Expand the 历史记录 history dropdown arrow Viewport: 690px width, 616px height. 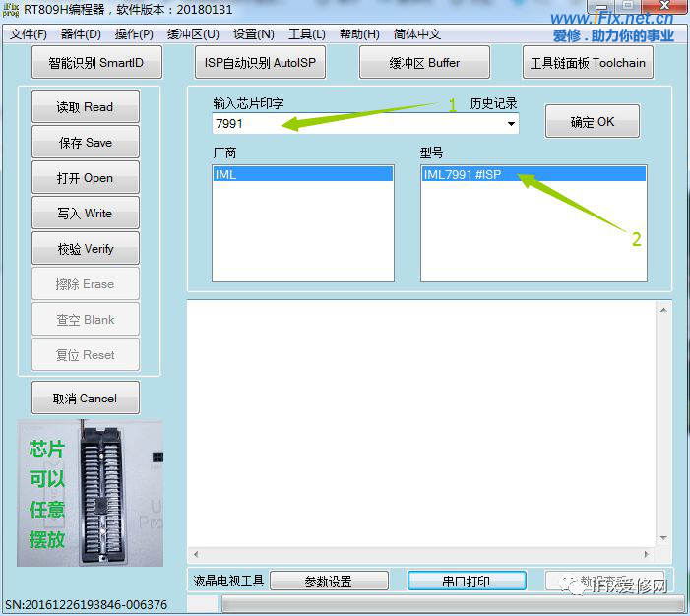point(511,124)
